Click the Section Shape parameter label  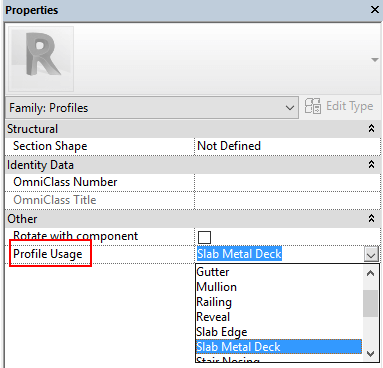tap(50, 146)
